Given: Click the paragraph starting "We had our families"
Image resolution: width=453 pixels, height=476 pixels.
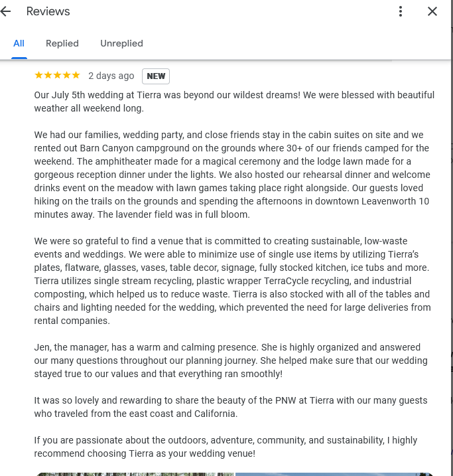Looking at the screenshot, I should point(232,175).
